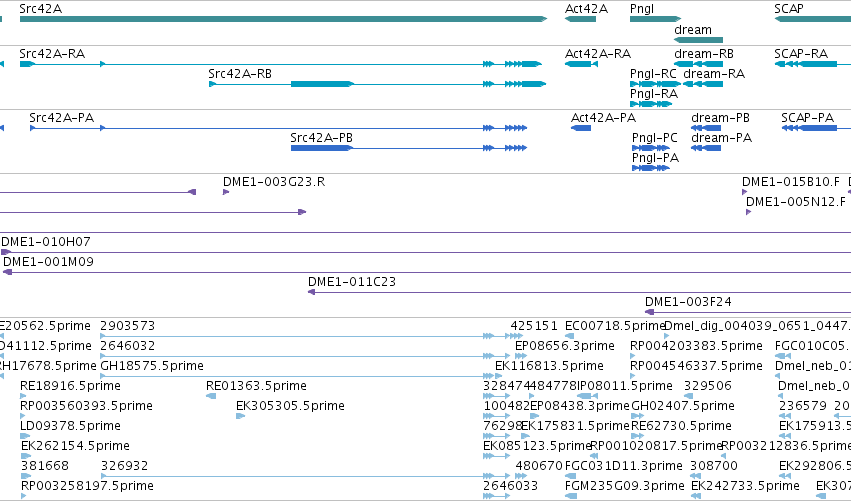This screenshot has height=501, width=851.
Task: Select the EK242733.5prime EST label
Action: coord(745,486)
